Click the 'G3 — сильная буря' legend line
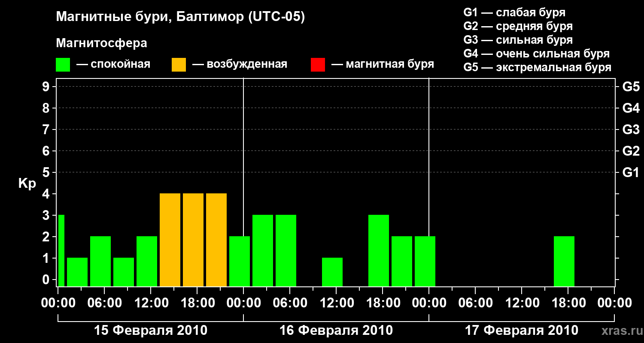 (x=518, y=40)
